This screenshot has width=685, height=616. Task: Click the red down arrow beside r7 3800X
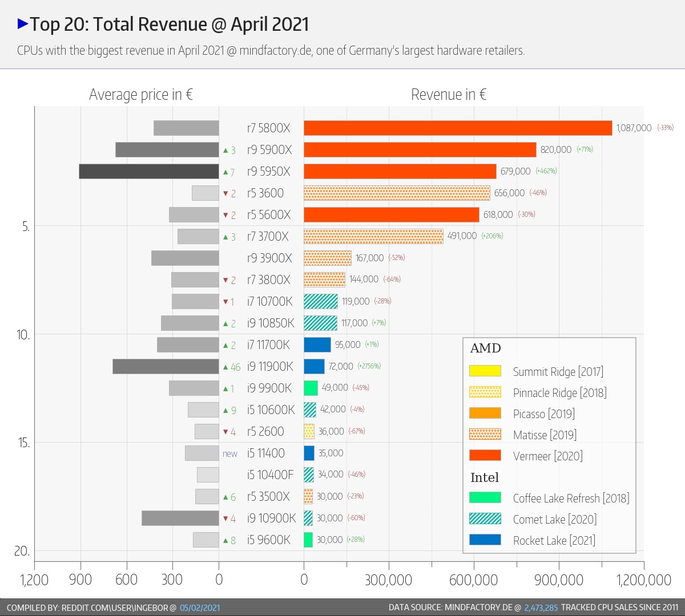coord(225,281)
